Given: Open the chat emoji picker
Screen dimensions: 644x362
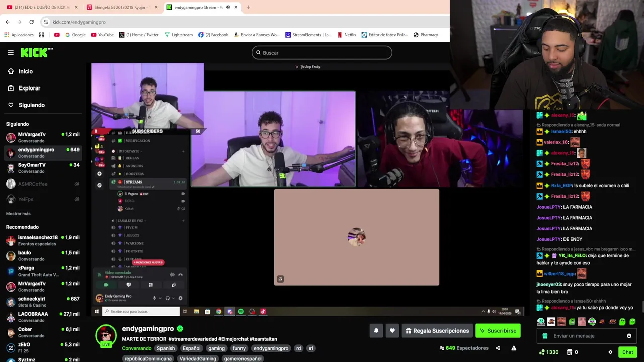Looking at the screenshot, I should (629, 336).
